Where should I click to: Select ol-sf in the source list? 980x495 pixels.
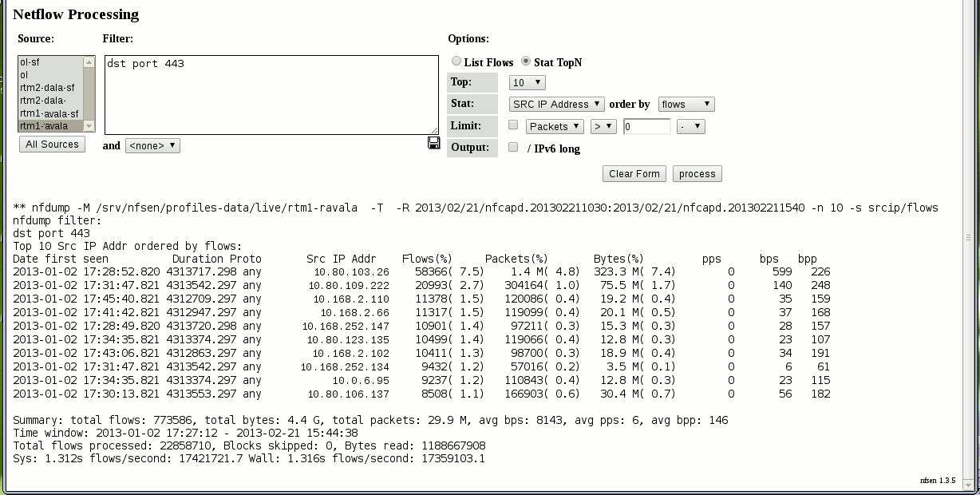click(51, 61)
